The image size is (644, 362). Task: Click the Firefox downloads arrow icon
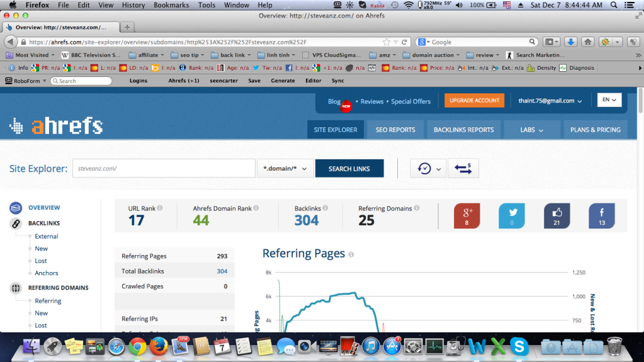570,42
